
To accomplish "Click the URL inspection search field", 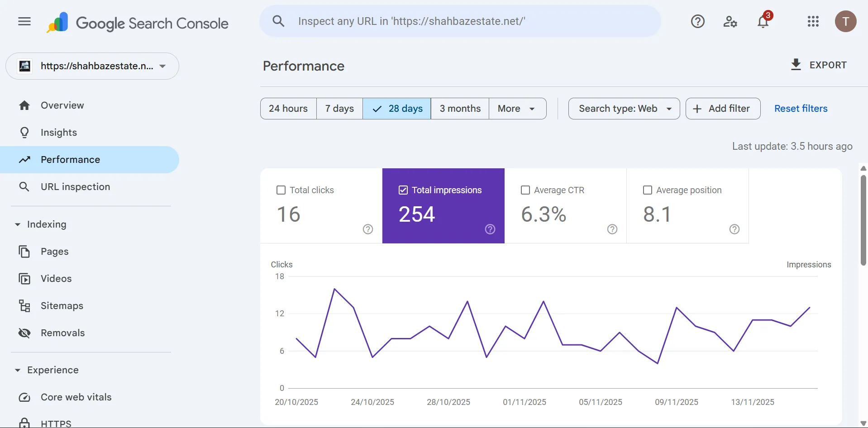I will (x=459, y=21).
